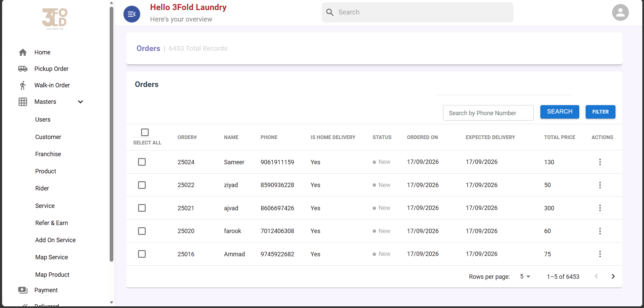Open Map Service under Masters
The height and width of the screenshot is (308, 644).
[52, 257]
